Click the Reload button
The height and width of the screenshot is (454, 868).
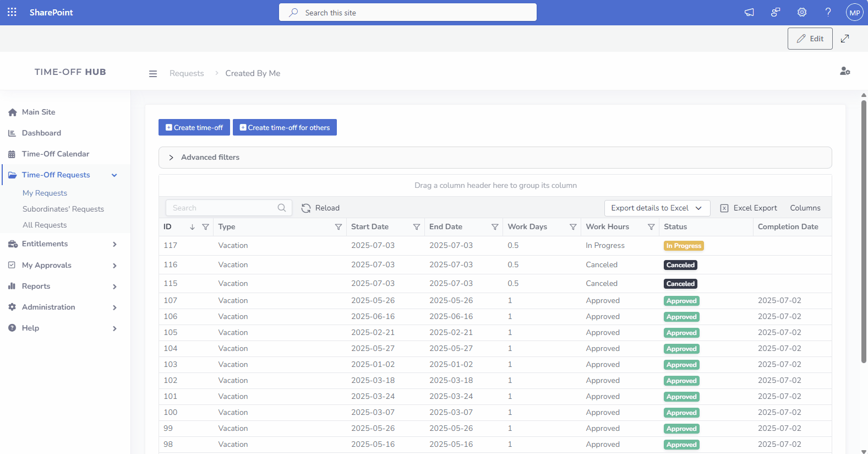coord(320,208)
